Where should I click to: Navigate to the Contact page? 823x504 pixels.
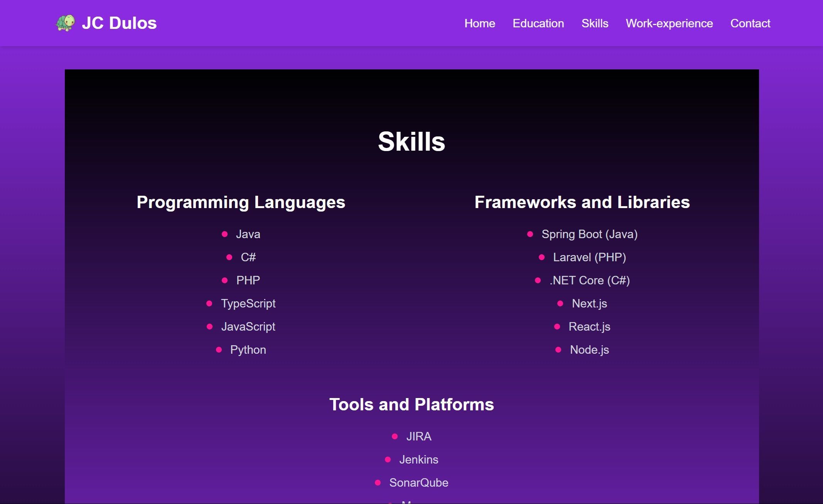[x=750, y=24]
